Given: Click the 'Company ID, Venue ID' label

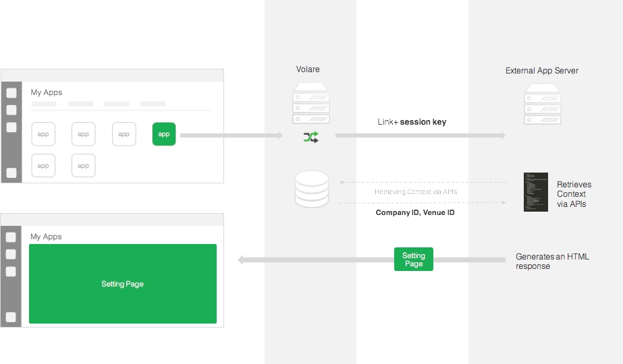Looking at the screenshot, I should point(414,212).
